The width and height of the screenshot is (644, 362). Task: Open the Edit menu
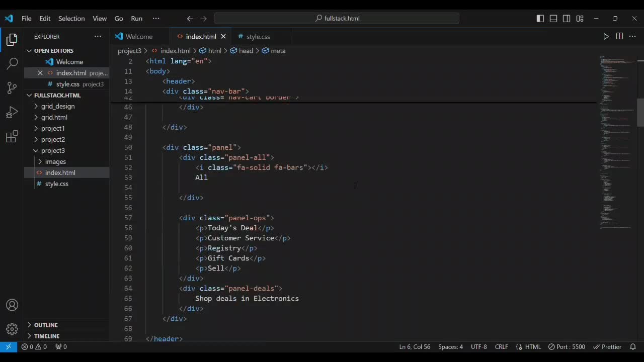45,19
